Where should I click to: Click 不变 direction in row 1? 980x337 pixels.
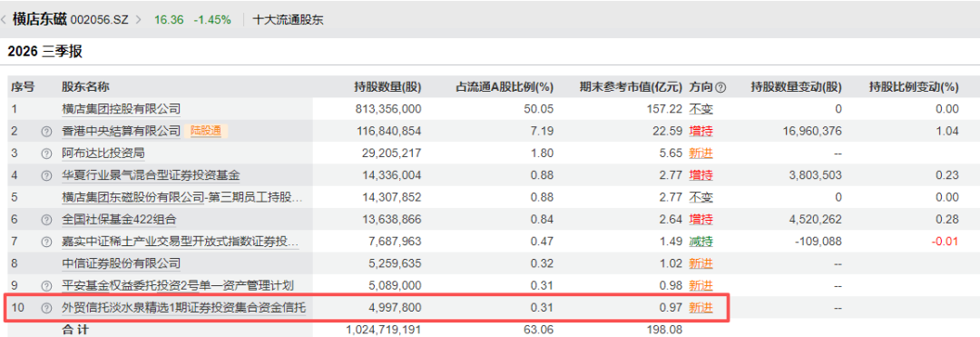pyautogui.click(x=701, y=109)
